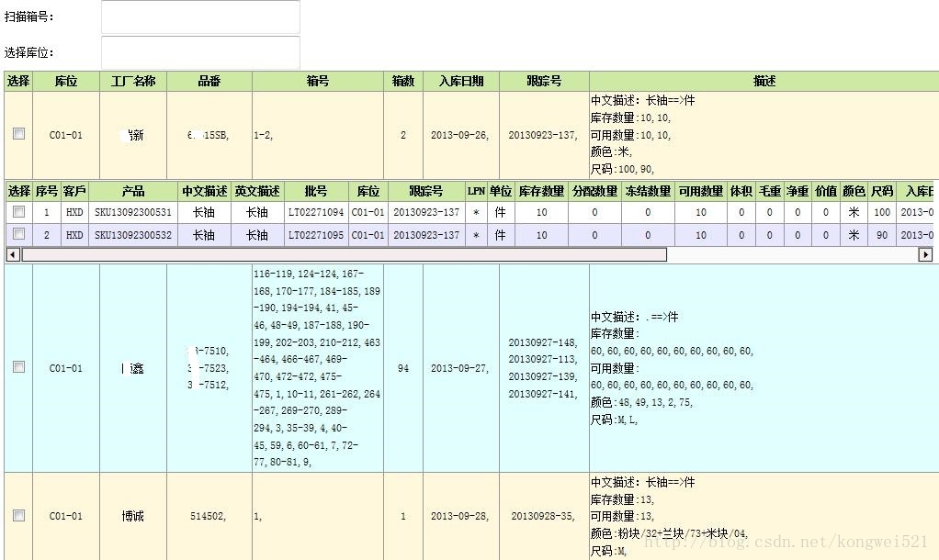Click the 单位 column header
This screenshot has height=560, width=939.
coord(500,192)
